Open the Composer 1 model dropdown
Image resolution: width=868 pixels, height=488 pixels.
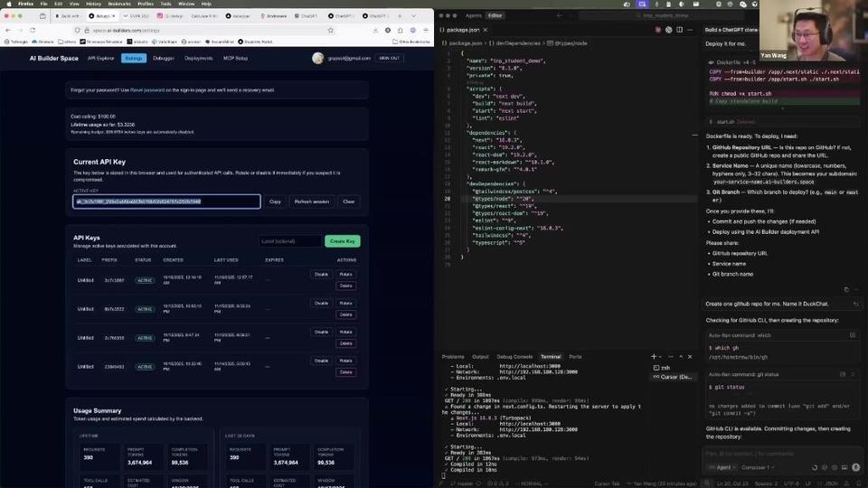(758, 467)
